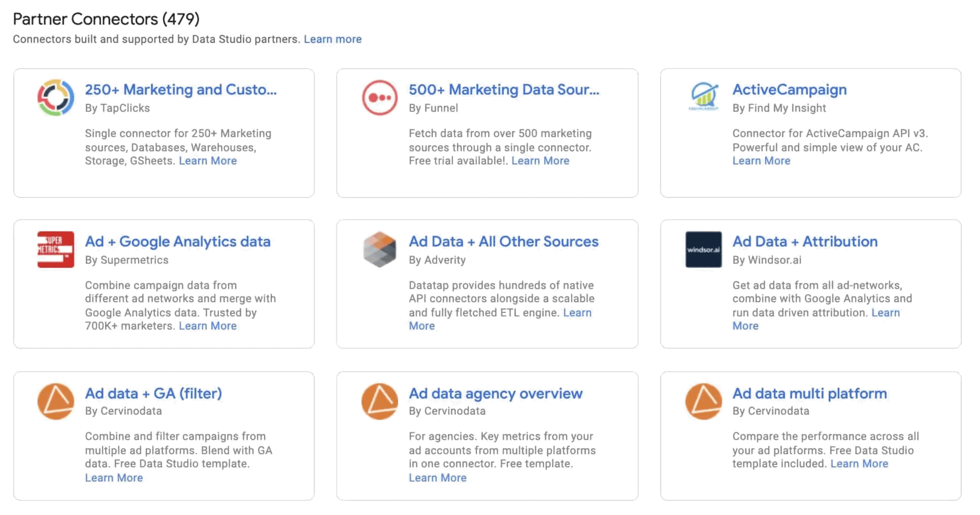Screen dimensions: 980x515
Task: Open the Ad Data + Attribution title
Action: 805,241
